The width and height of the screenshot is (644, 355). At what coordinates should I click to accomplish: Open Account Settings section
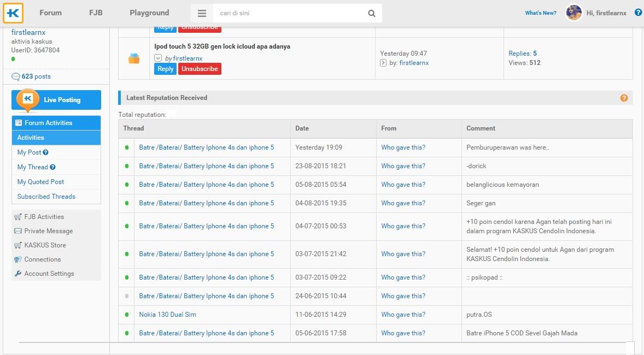[56, 274]
